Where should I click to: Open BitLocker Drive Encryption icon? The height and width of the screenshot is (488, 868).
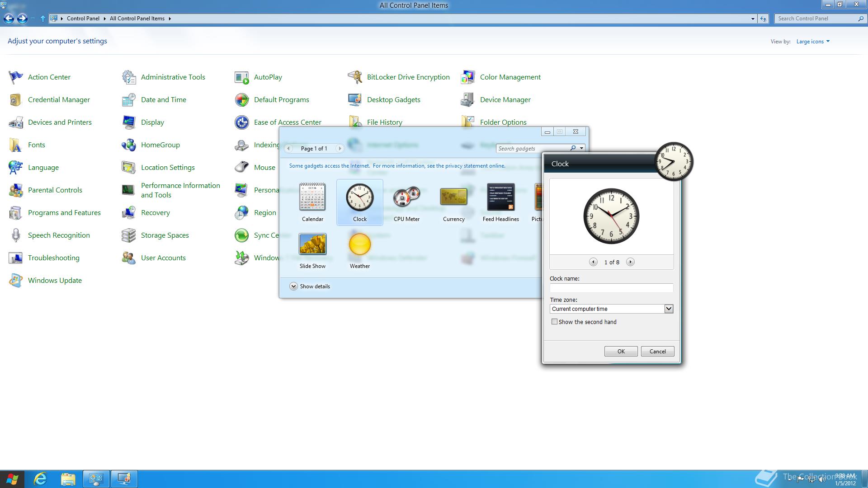355,77
